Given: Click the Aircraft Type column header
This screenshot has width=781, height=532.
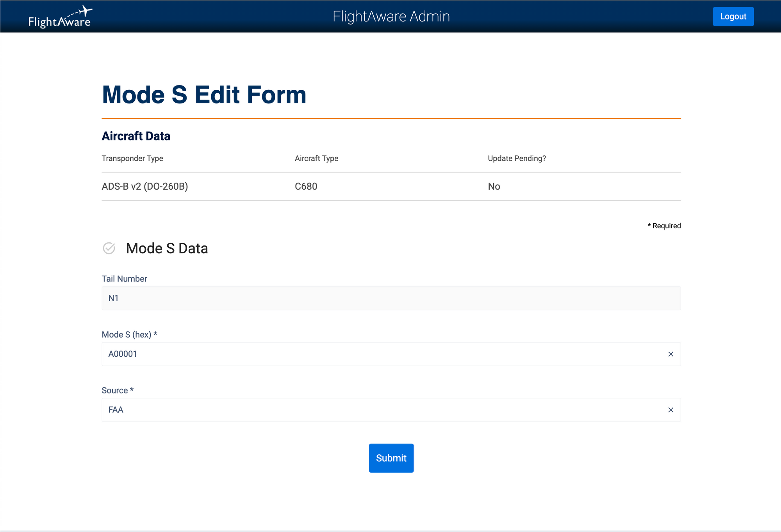Looking at the screenshot, I should coord(316,158).
